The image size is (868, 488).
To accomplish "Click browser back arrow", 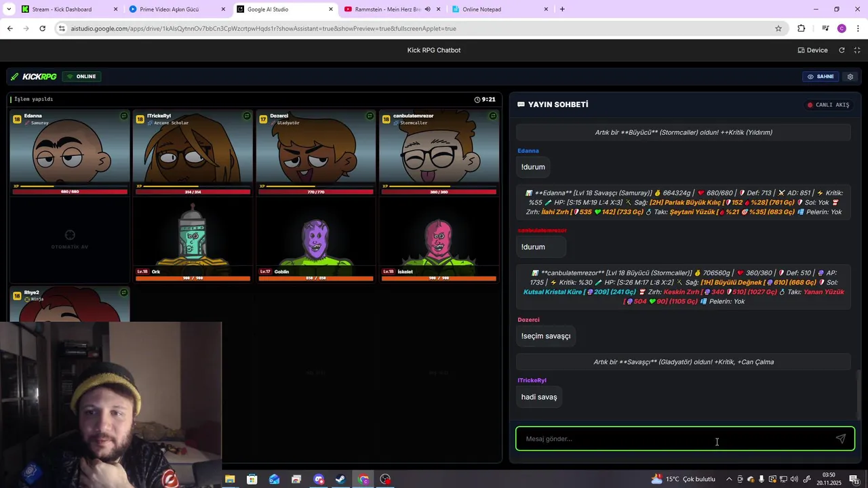I will [9, 28].
